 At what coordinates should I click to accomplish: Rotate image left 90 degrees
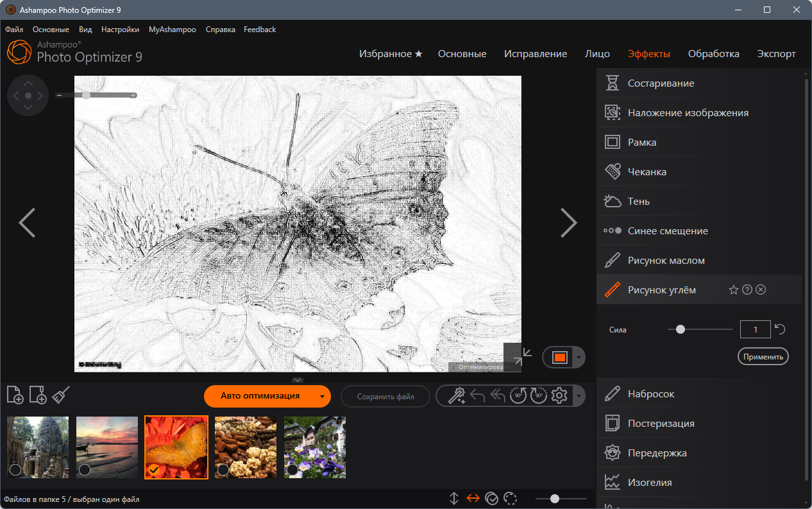tap(518, 396)
